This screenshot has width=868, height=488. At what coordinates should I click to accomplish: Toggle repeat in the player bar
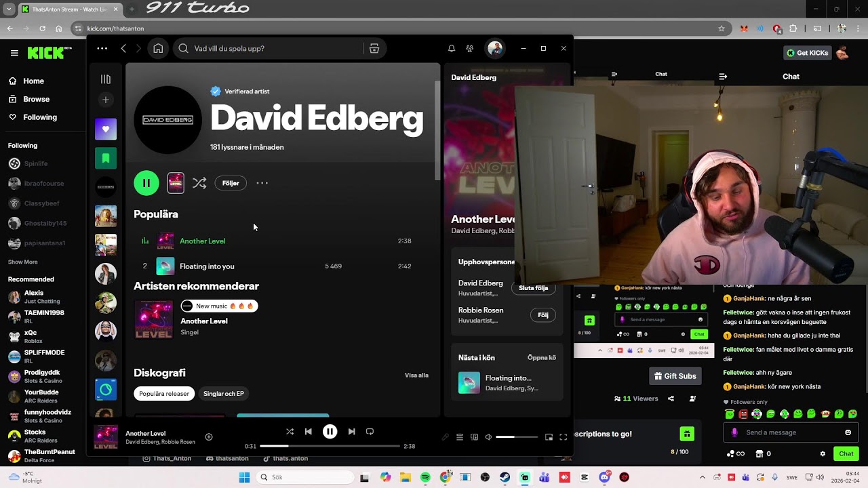point(370,432)
